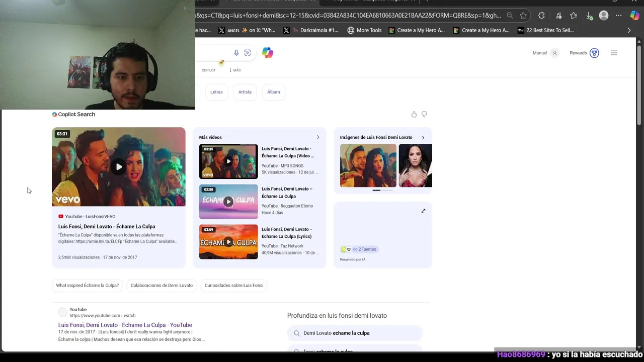644x362 pixels.
Task: Click 'Profundiza en luis fonsi demi lovato' heading
Action: 337,316
